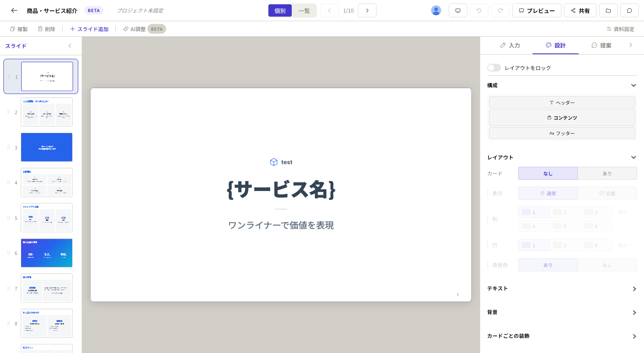The height and width of the screenshot is (353, 644).
Task: Select 1 column layout option
Action: (x=534, y=212)
